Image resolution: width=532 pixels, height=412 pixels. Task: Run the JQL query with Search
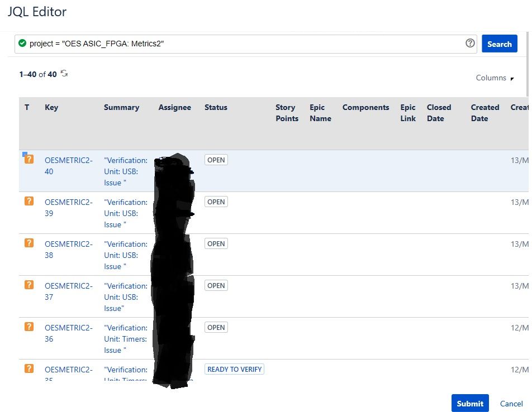(500, 44)
